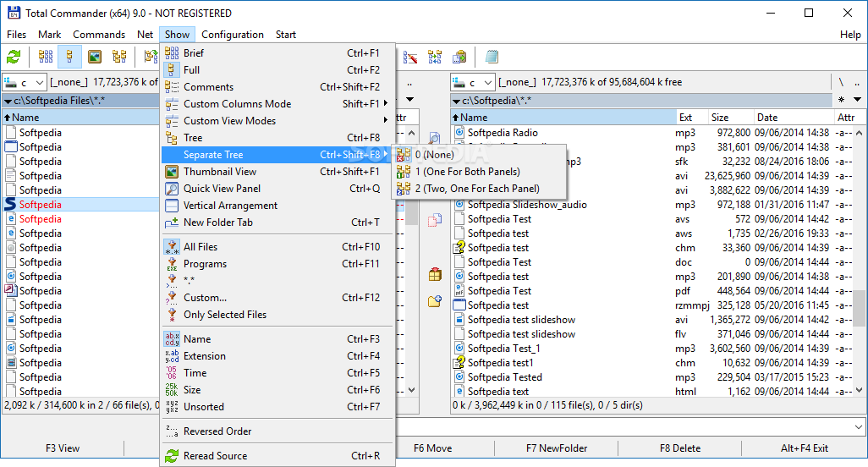Image resolution: width=868 pixels, height=467 pixels.
Task: Click the F3 View button
Action: (63, 448)
